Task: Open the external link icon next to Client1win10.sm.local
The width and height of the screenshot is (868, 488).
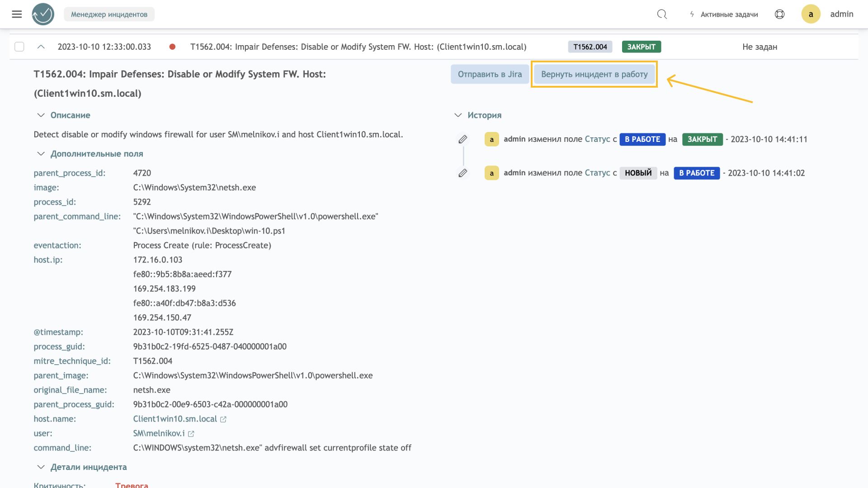Action: click(x=223, y=419)
